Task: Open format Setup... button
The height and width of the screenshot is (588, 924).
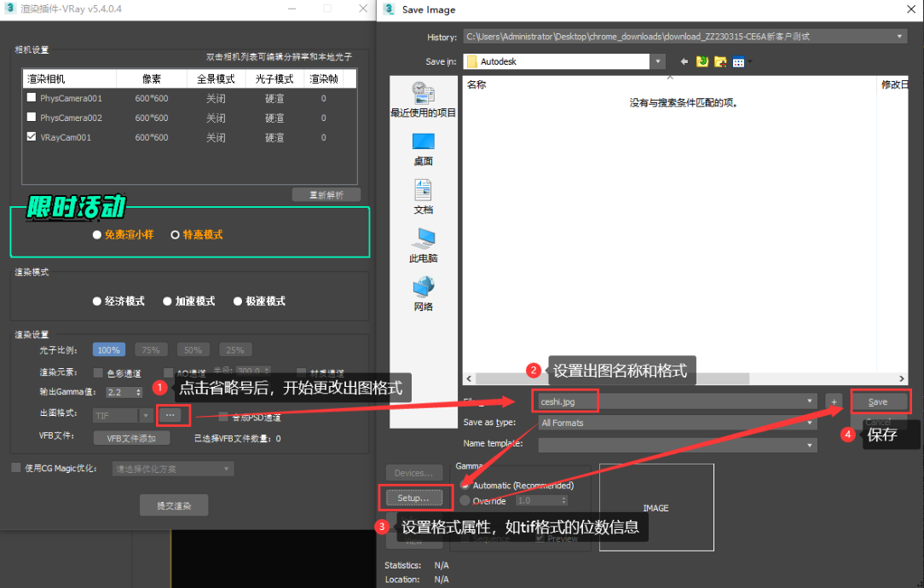Action: (x=413, y=498)
